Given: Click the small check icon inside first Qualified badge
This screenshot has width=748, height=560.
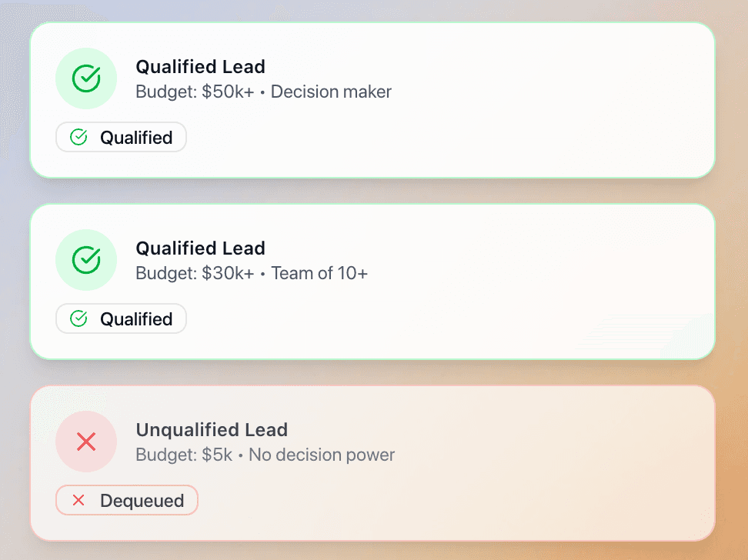Looking at the screenshot, I should pos(77,136).
